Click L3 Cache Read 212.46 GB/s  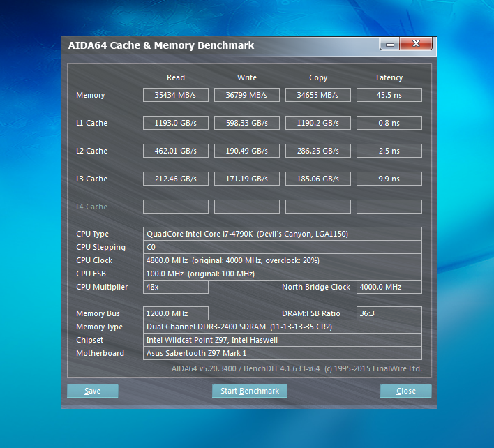176,179
